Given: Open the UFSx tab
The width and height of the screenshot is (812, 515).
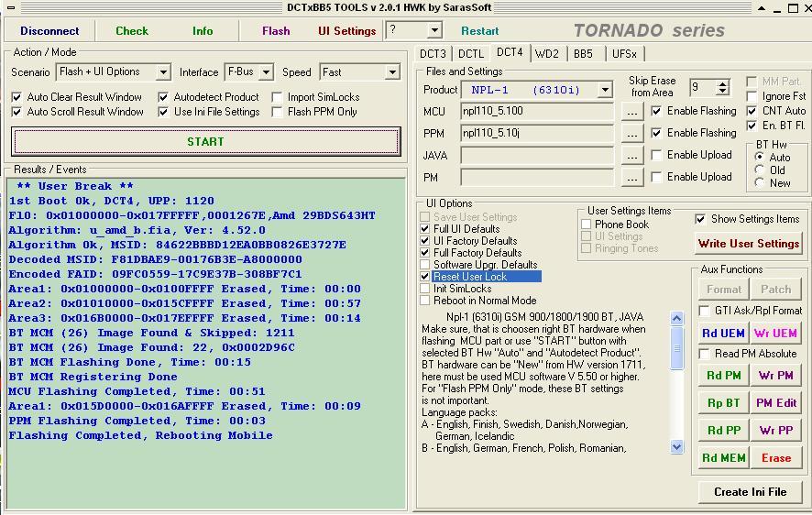Looking at the screenshot, I should coord(624,54).
